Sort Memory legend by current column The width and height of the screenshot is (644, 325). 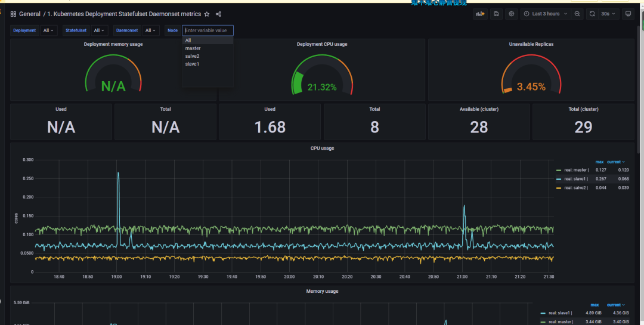pyautogui.click(x=615, y=305)
